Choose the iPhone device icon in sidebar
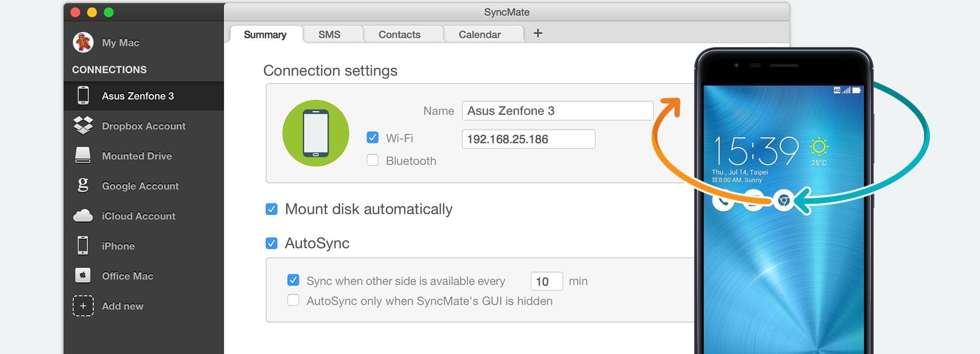Viewport: 980px width, 354px height. pyautogui.click(x=83, y=245)
